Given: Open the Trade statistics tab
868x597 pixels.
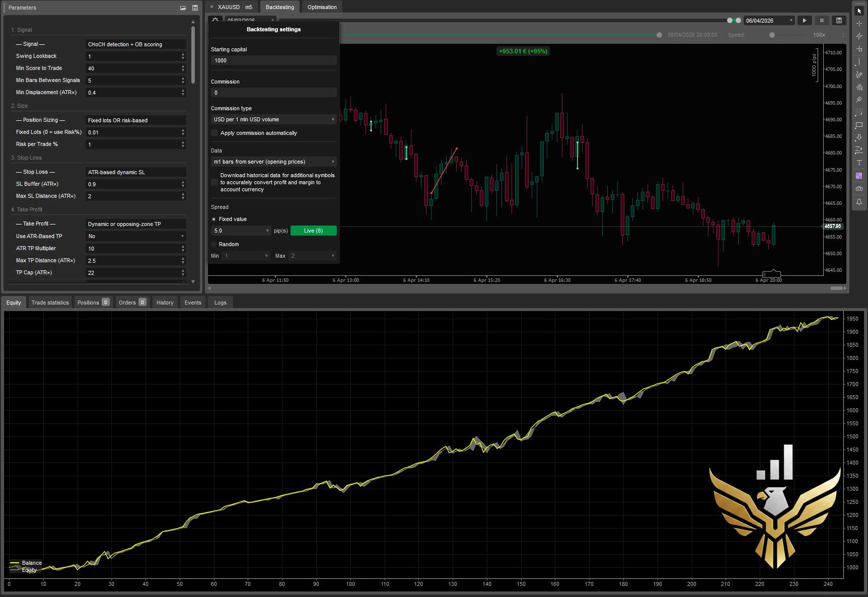Looking at the screenshot, I should tap(50, 303).
